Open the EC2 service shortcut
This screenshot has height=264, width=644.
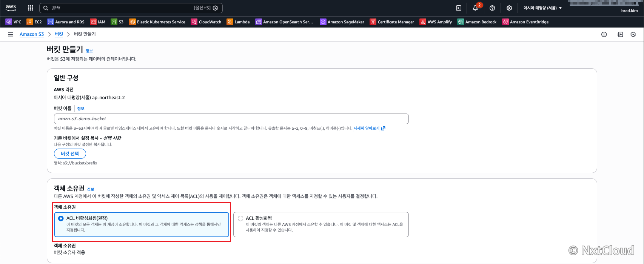click(x=34, y=22)
